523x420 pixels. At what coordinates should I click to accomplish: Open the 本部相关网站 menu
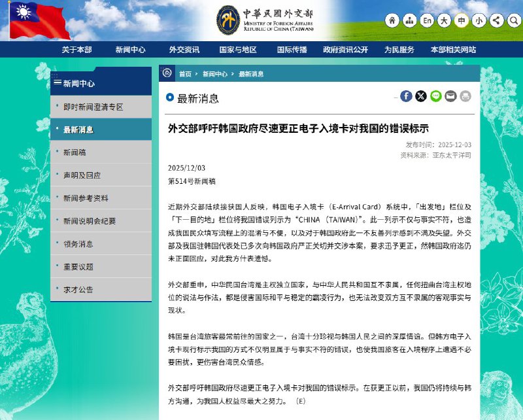pyautogui.click(x=453, y=50)
